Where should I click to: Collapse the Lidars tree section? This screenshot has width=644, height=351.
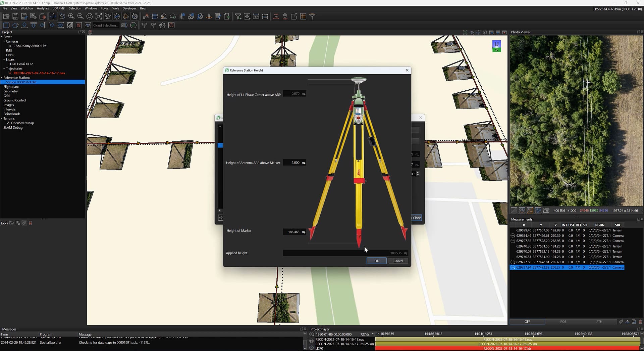(4, 59)
